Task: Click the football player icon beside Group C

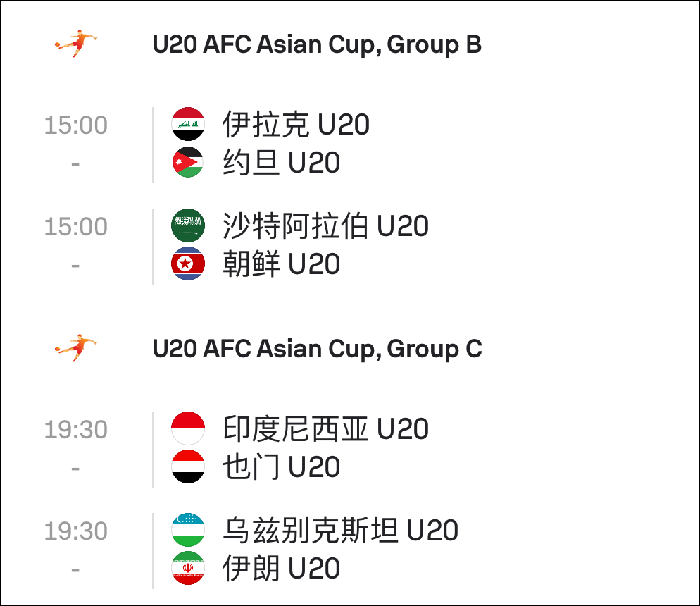Action: click(x=76, y=347)
